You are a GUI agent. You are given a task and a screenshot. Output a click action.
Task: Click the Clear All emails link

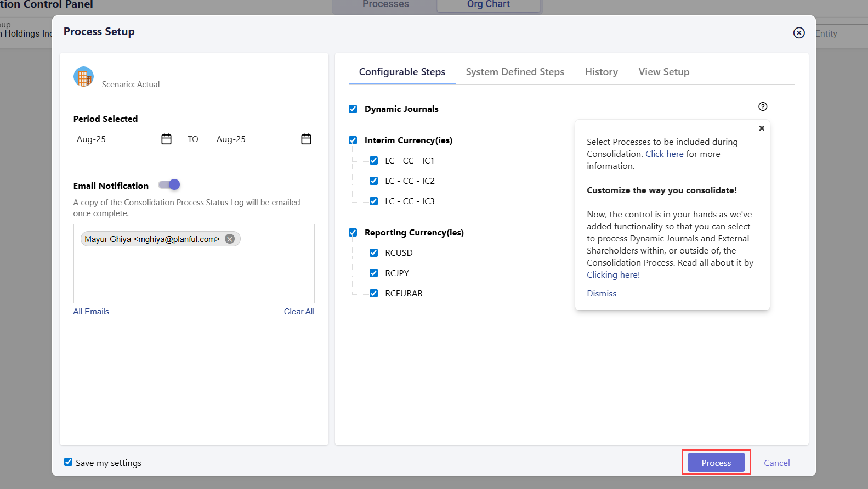click(299, 312)
